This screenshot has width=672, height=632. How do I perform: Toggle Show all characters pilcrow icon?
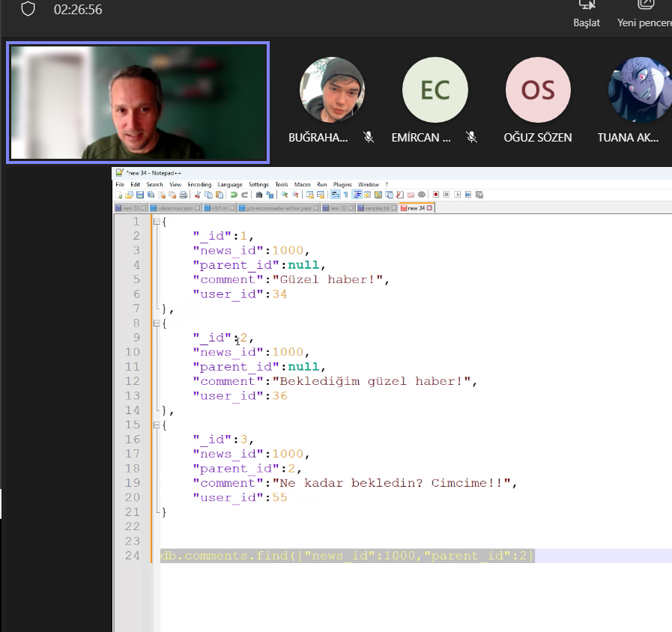click(x=346, y=195)
